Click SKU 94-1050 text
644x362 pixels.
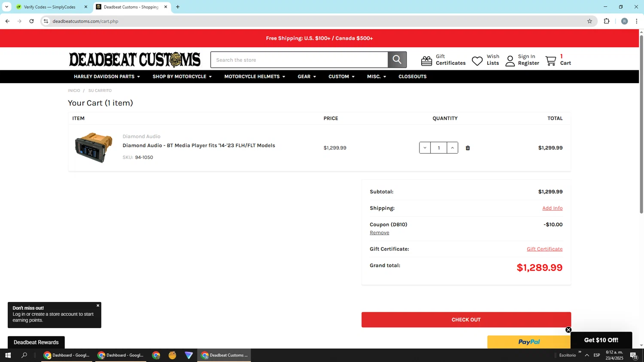coord(138,157)
